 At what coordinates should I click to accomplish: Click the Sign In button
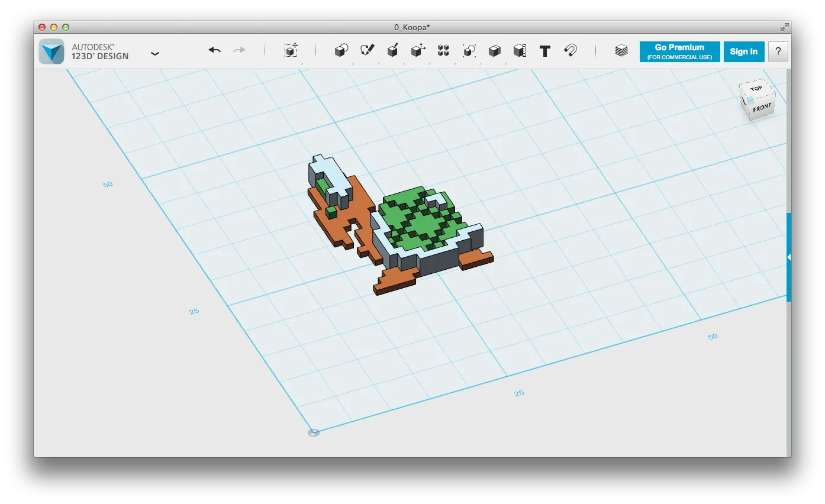(744, 51)
